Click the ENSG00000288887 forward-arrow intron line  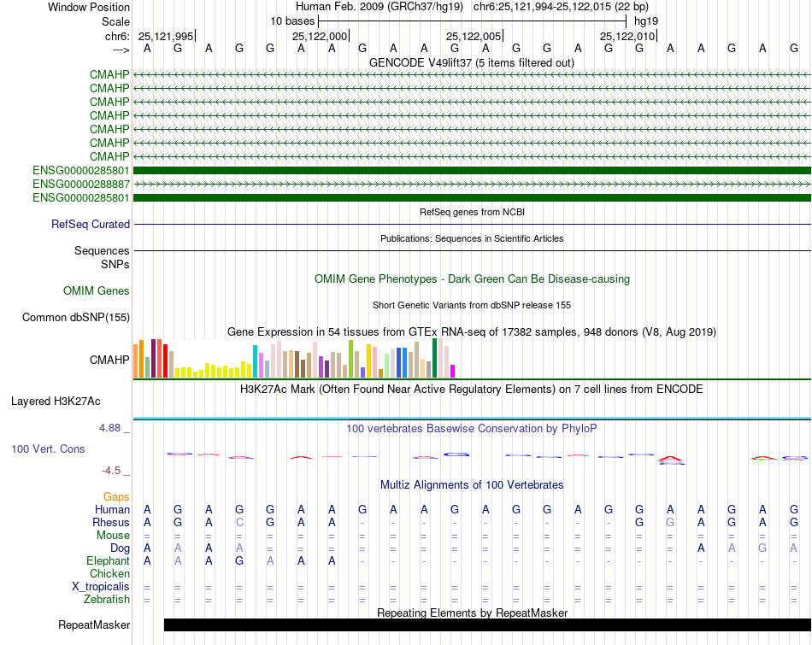(473, 185)
